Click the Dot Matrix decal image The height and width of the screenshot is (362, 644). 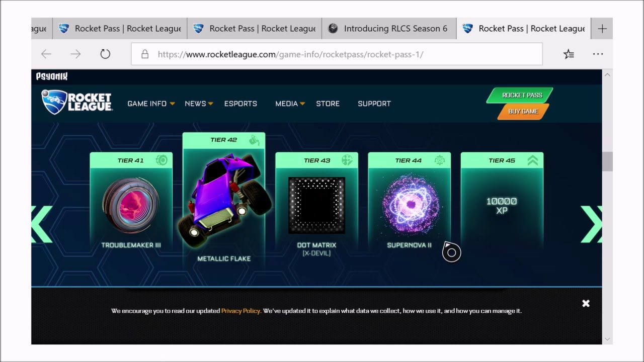coord(316,205)
